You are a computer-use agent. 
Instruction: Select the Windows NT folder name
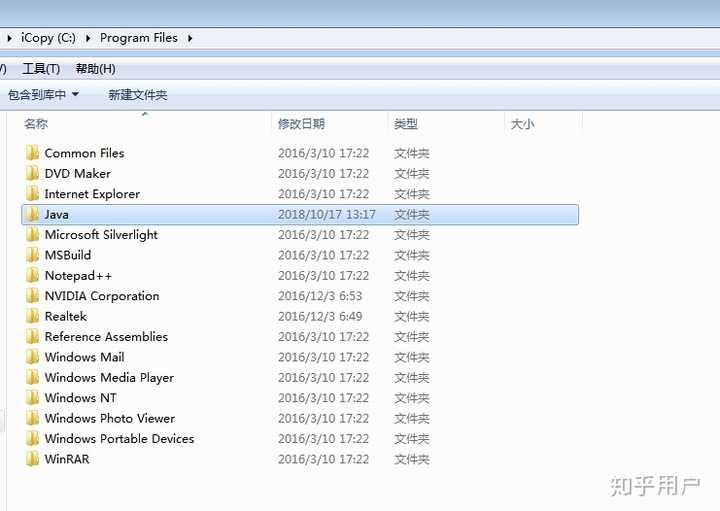tap(81, 398)
